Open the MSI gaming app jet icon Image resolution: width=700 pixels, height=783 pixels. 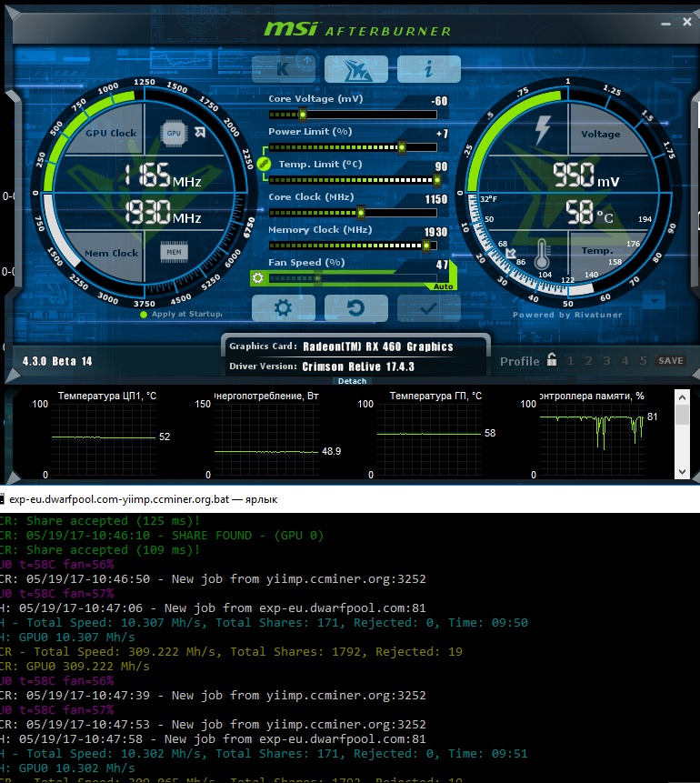[x=356, y=69]
